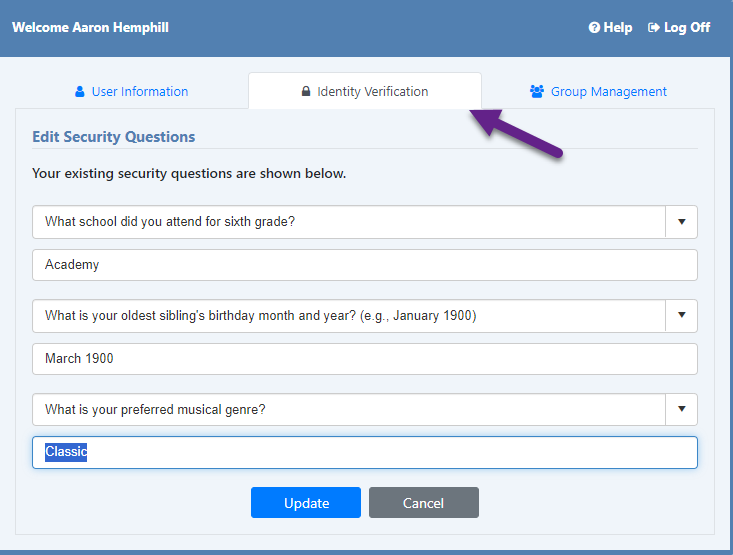Open the User Information tab
Image resolution: width=733 pixels, height=555 pixels.
[131, 92]
